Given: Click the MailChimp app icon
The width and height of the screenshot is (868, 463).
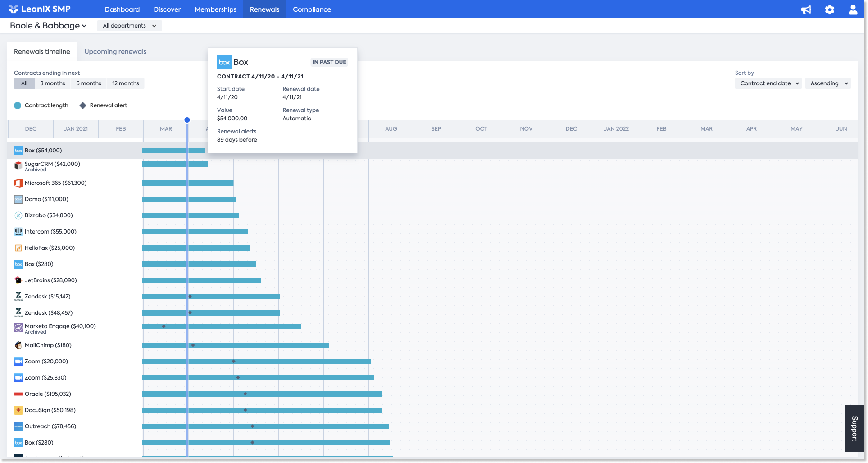Looking at the screenshot, I should tap(18, 345).
